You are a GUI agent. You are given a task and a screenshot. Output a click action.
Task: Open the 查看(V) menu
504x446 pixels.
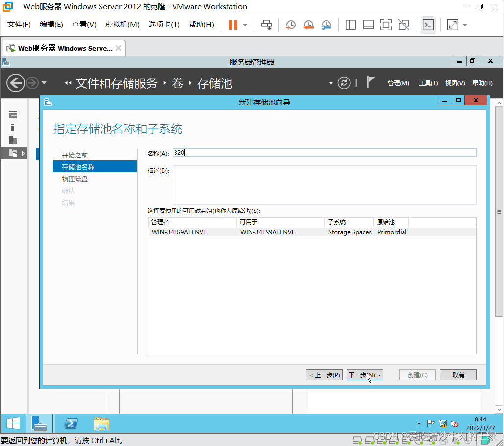[84, 25]
